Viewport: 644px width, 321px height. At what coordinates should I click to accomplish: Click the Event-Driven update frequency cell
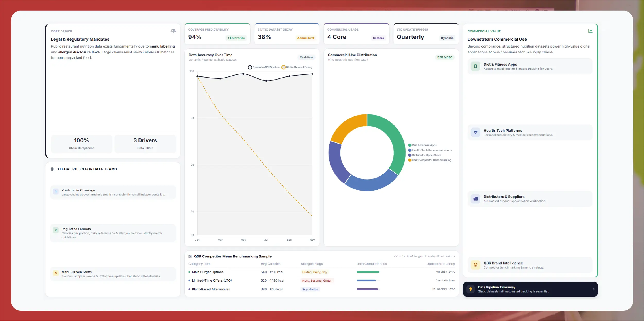[x=445, y=281]
